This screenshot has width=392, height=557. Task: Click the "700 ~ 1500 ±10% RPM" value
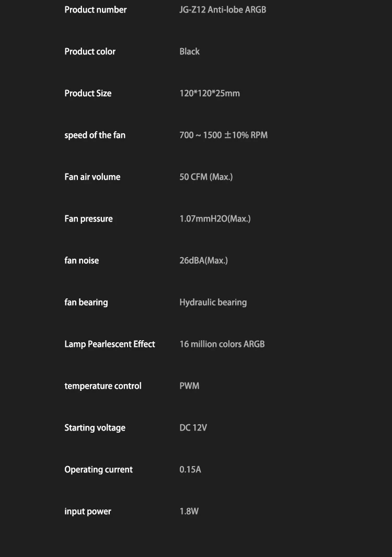tap(223, 135)
